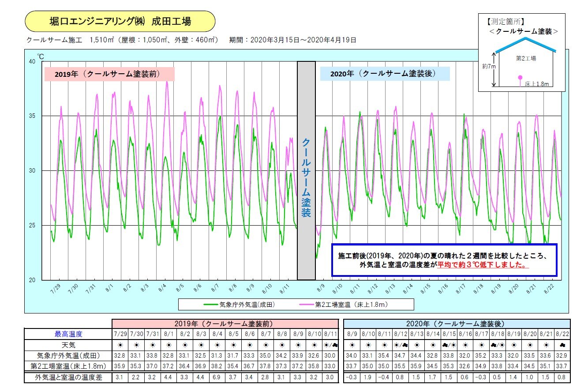Select the sunny icon for 8/4
Screen dimensions: 588x385
[x=217, y=345]
